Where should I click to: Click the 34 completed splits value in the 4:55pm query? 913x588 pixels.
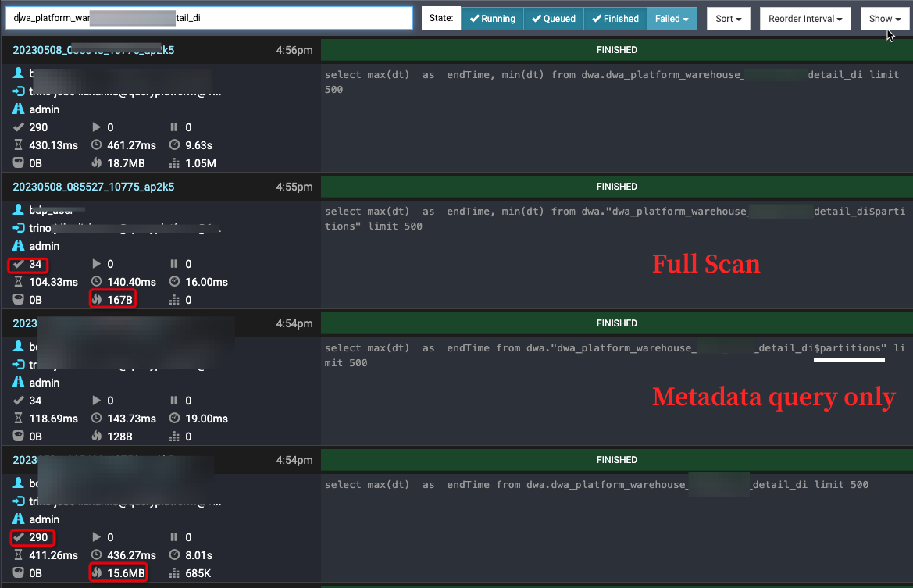click(x=35, y=264)
